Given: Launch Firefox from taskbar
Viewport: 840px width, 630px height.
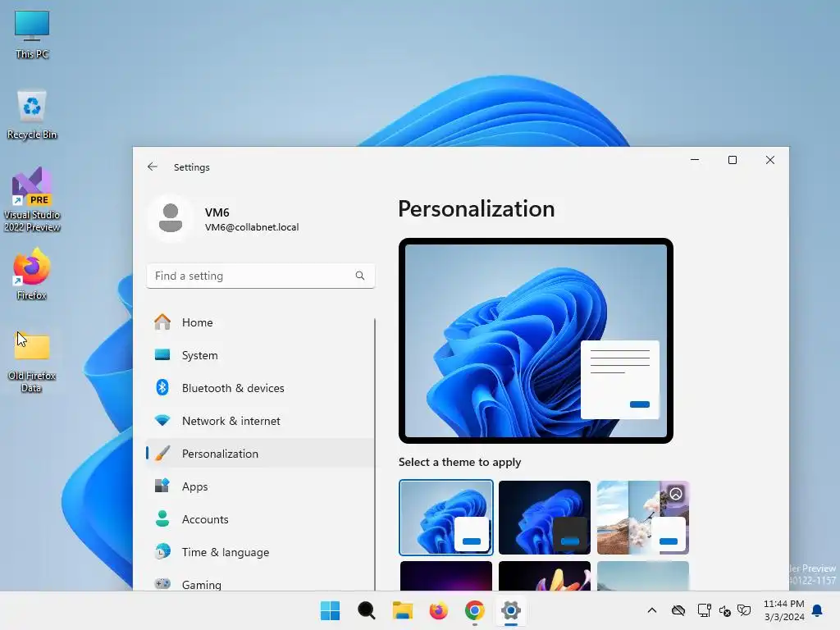Looking at the screenshot, I should tap(439, 610).
